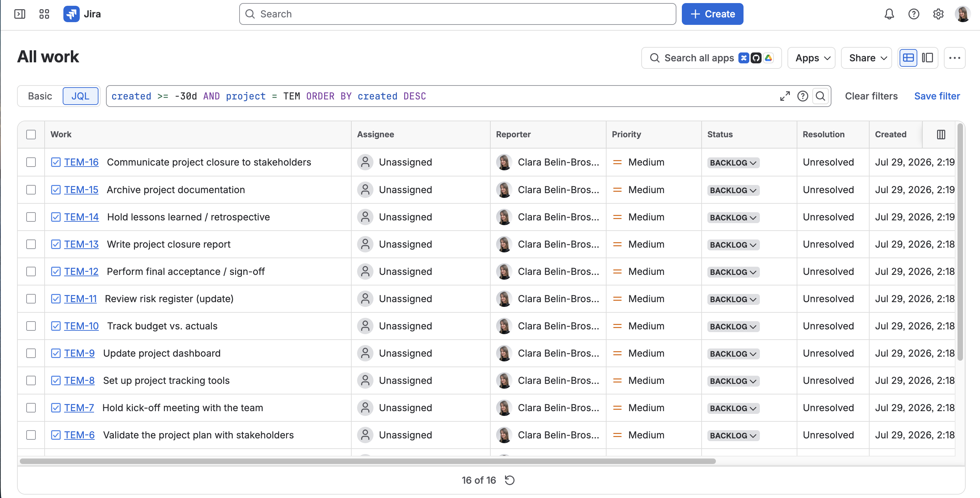Click the task type icon for TEM-6
980x498 pixels.
pyautogui.click(x=56, y=435)
